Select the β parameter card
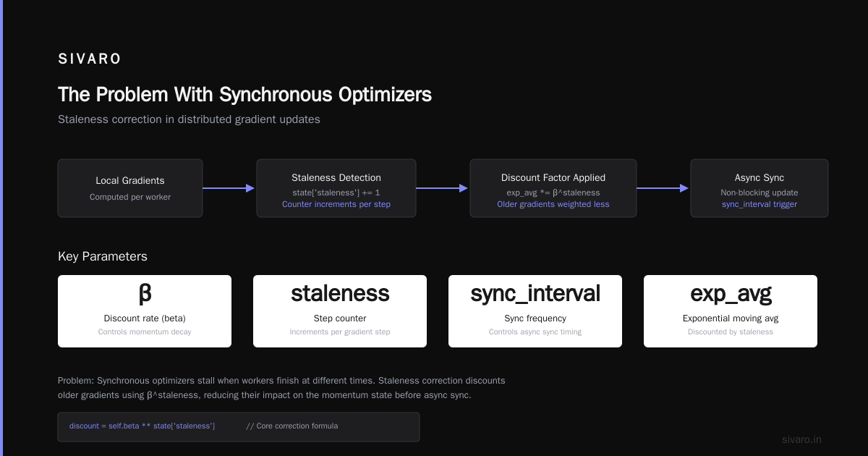This screenshot has width=868, height=456. (x=145, y=311)
